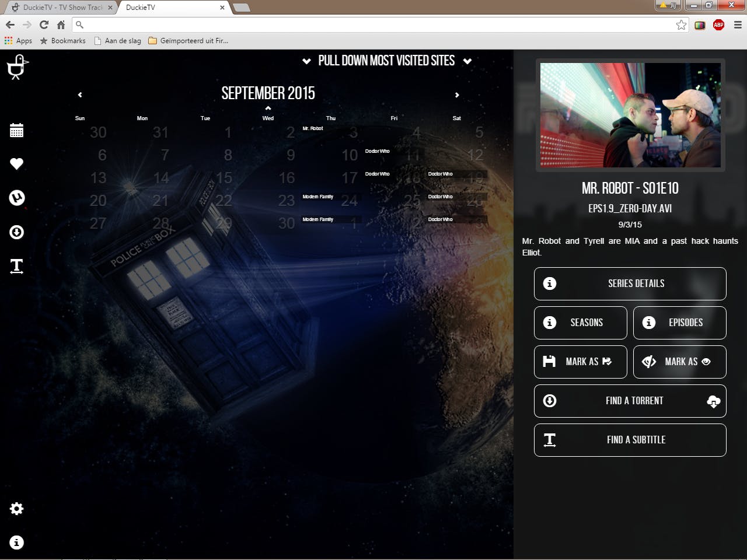Open torrent search from sidebar download icon

coord(16,232)
